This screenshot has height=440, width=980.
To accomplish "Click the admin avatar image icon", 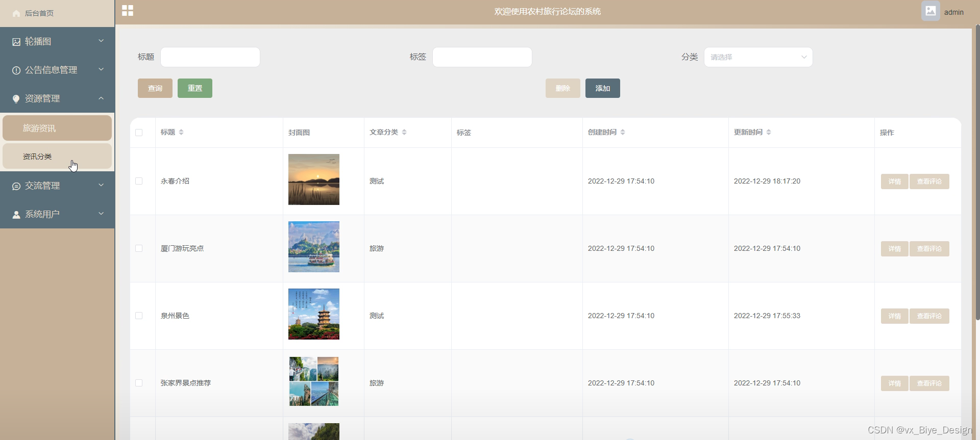I will pos(930,11).
